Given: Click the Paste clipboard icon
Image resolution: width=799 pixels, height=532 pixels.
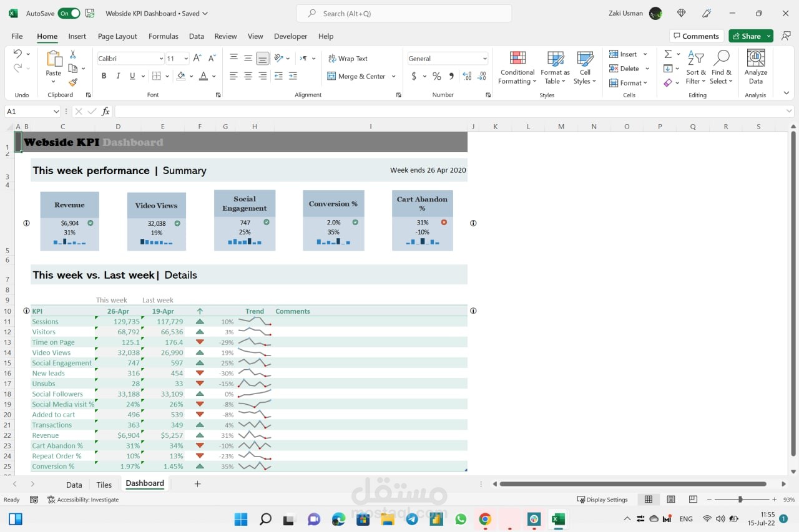Looking at the screenshot, I should click(x=54, y=59).
